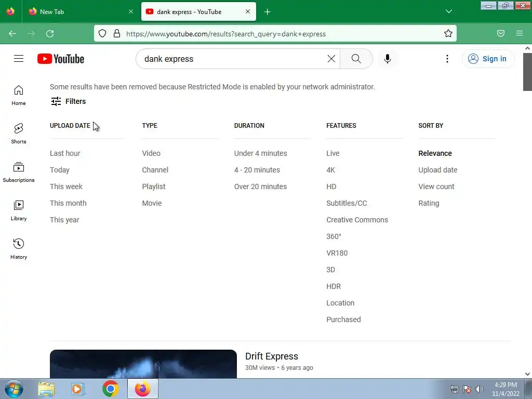Enable the Location filter
This screenshot has height=399, width=532.
340,303
